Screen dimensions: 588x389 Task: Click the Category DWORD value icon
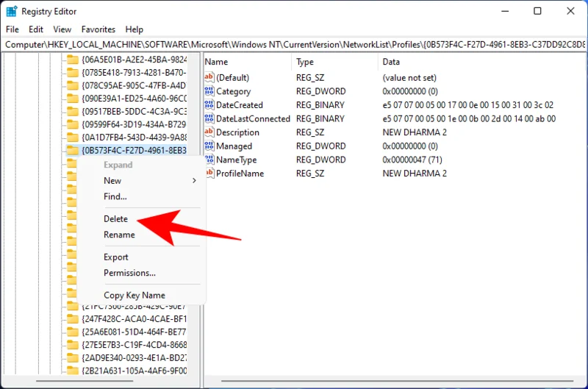tap(209, 92)
